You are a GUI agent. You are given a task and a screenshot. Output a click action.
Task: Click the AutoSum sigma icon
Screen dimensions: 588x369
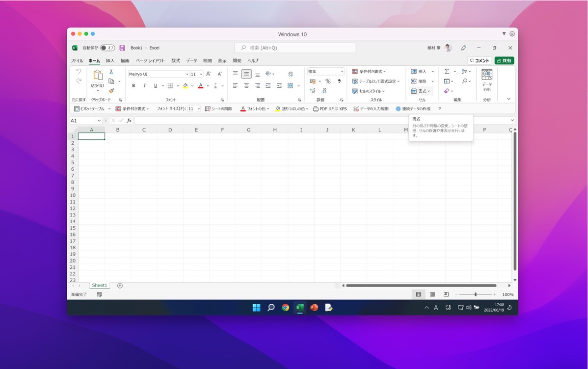click(x=447, y=71)
